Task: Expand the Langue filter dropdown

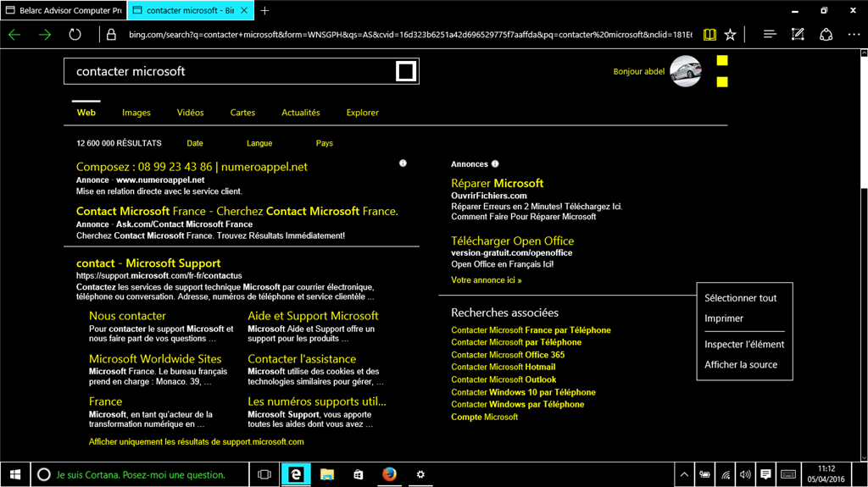Action: [259, 143]
